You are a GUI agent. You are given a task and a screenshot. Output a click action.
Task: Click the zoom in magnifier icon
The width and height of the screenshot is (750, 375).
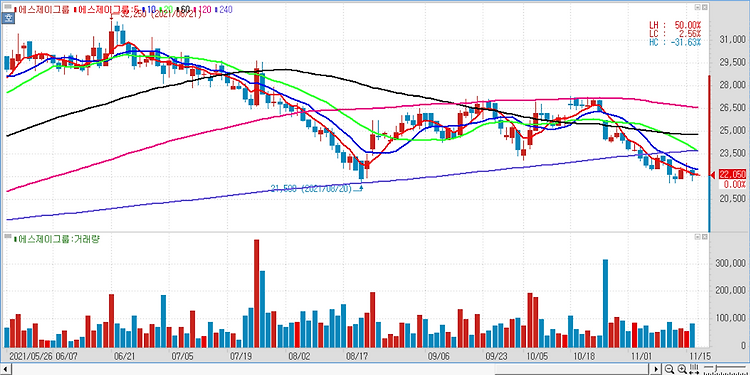coord(682,369)
